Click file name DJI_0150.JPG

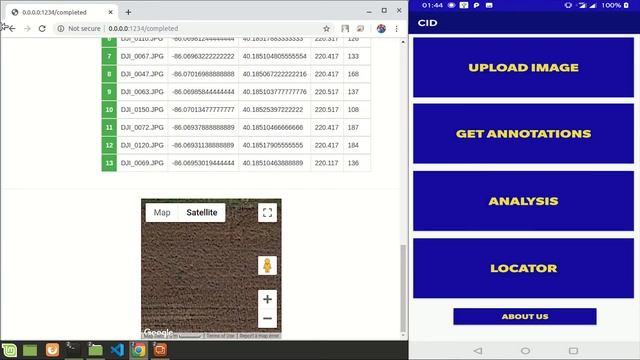click(142, 109)
